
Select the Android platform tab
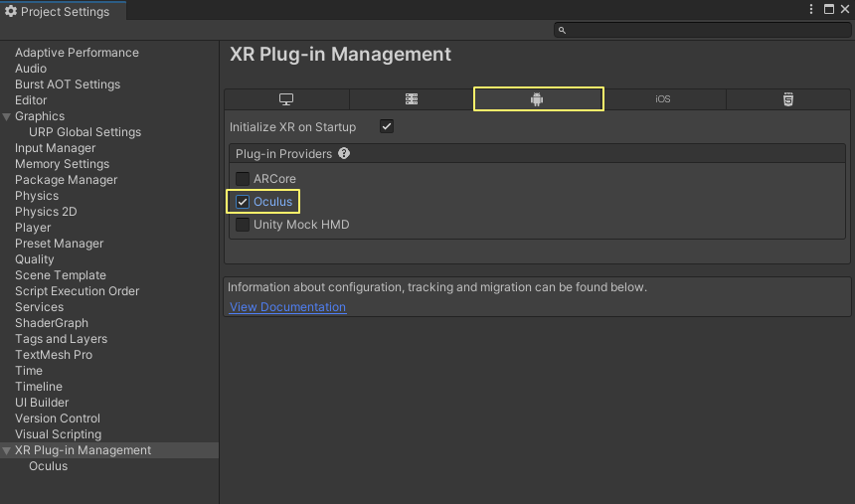(538, 99)
